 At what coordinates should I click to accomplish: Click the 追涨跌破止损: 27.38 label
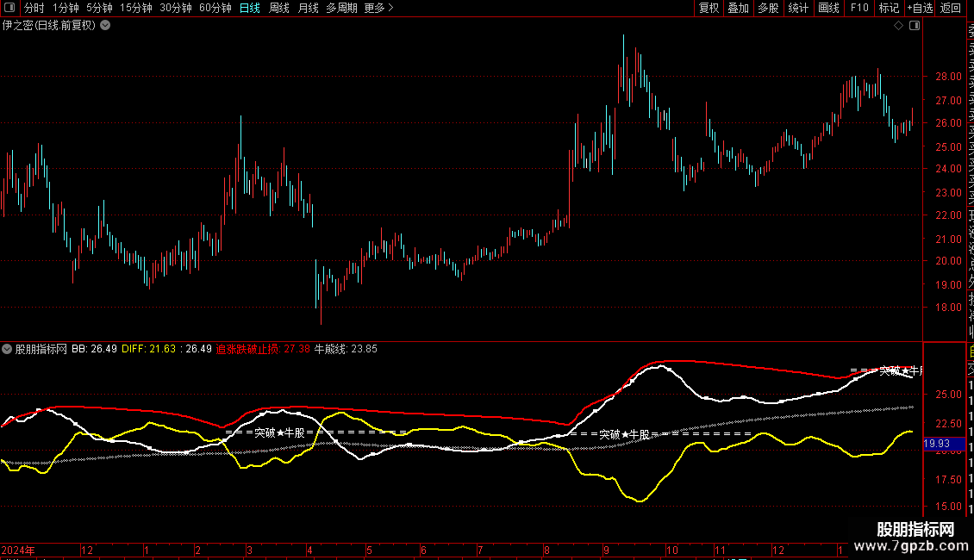(x=263, y=349)
